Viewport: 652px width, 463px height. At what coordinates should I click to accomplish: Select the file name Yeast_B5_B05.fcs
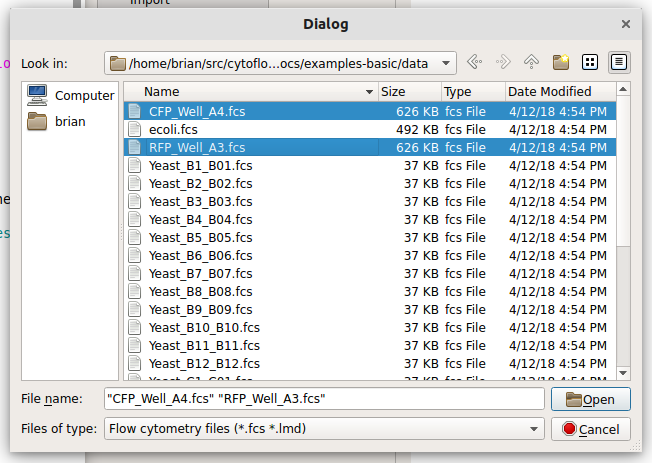tap(201, 238)
